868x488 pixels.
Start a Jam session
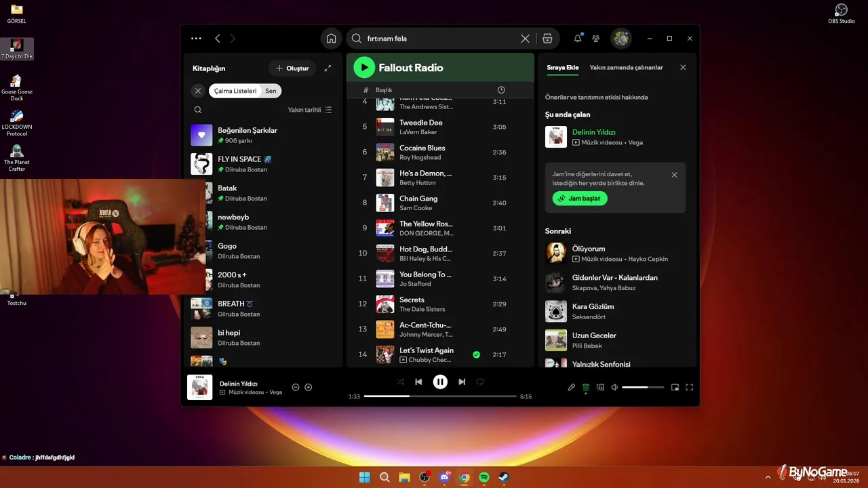point(580,199)
